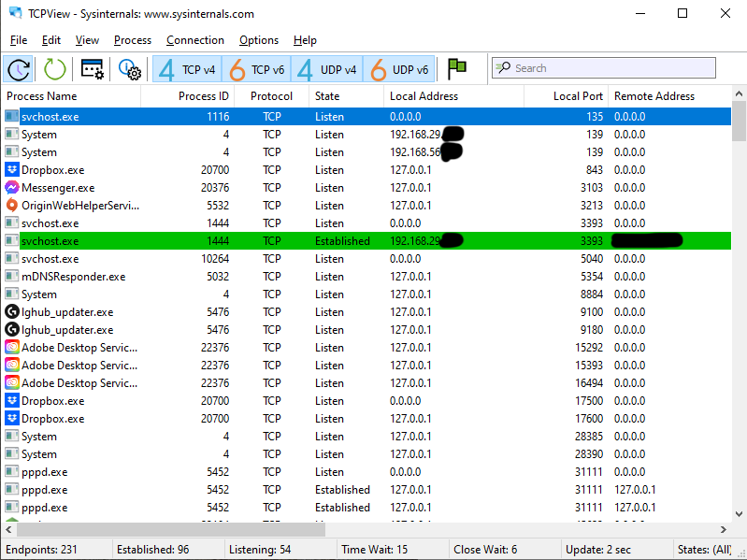Click the horizontal scrollbar right arrow
Viewport: 747px width, 560px height.
[724, 529]
